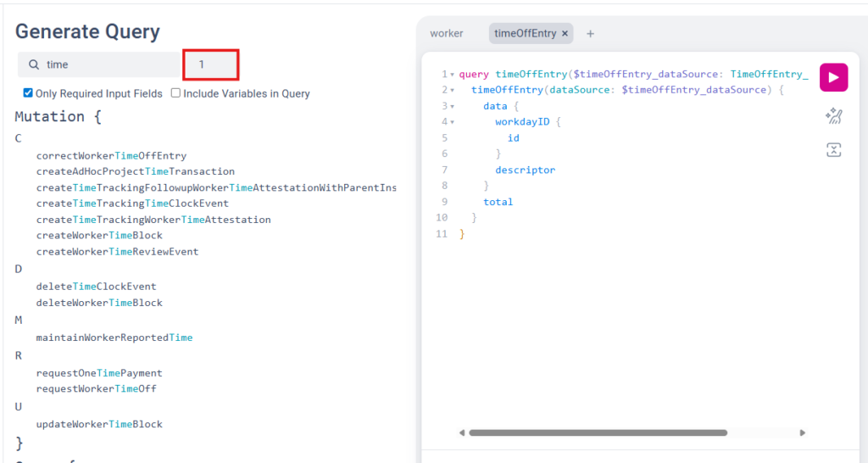This screenshot has width=868, height=463.
Task: Run the query with the pink play button
Action: point(833,77)
